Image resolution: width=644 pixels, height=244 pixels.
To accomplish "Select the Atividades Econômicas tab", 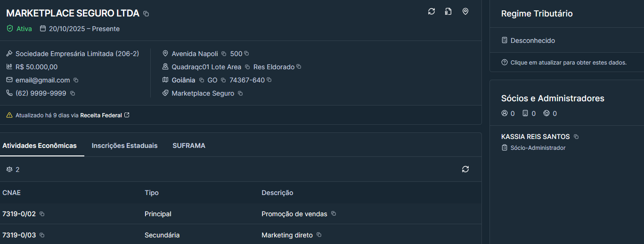I will tap(40, 146).
